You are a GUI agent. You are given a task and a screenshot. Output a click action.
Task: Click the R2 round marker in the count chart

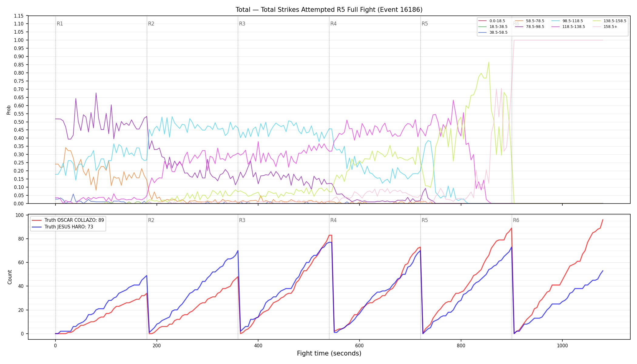pyautogui.click(x=151, y=220)
